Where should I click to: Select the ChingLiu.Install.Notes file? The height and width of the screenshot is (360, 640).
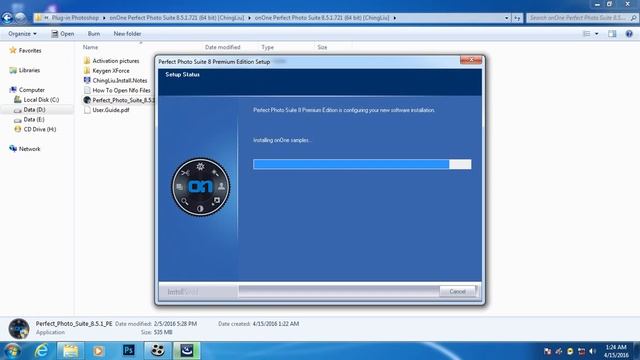coord(116,80)
